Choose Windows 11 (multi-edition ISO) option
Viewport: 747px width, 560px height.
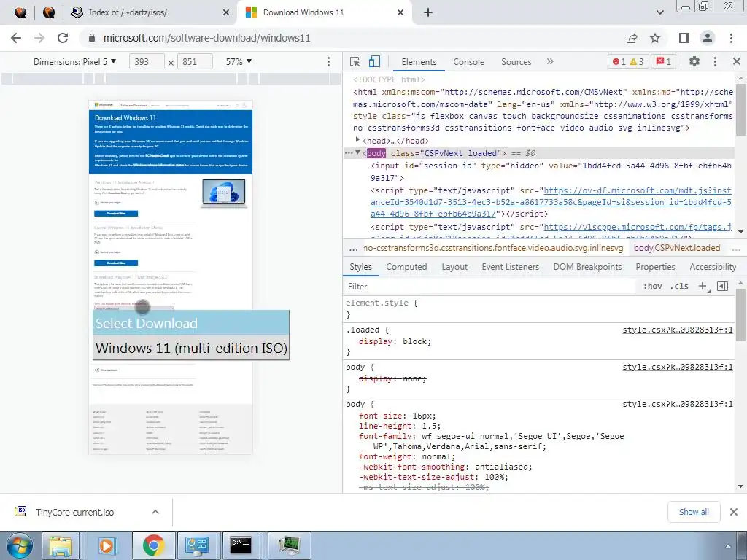(191, 348)
